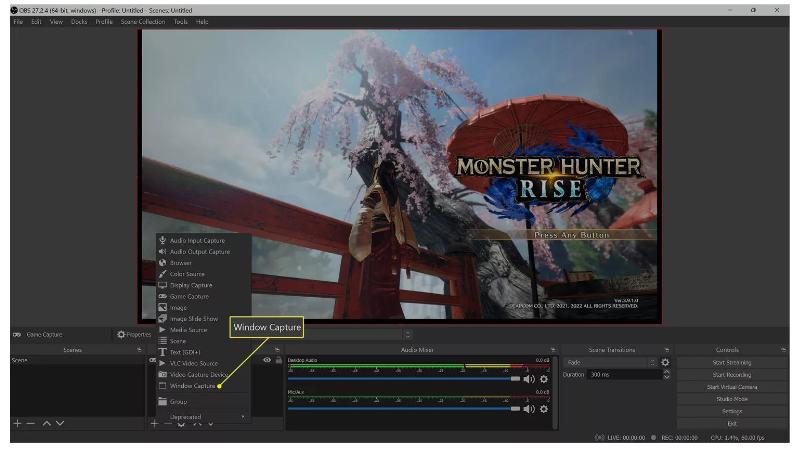800x449 pixels.
Task: Open the Docks menu
Action: [x=79, y=22]
